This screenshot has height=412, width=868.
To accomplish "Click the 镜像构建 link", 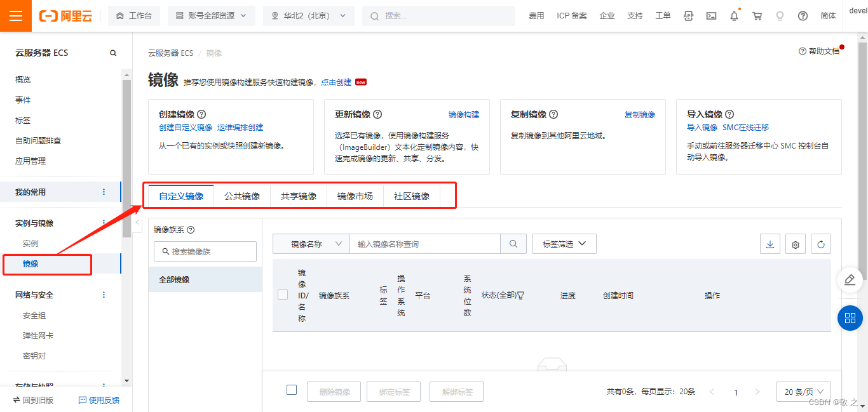I will [x=464, y=115].
